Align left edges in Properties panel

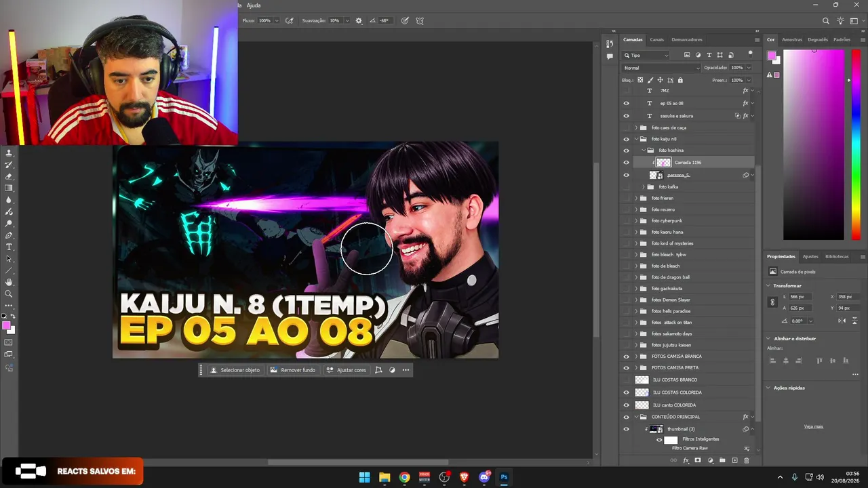pos(772,361)
